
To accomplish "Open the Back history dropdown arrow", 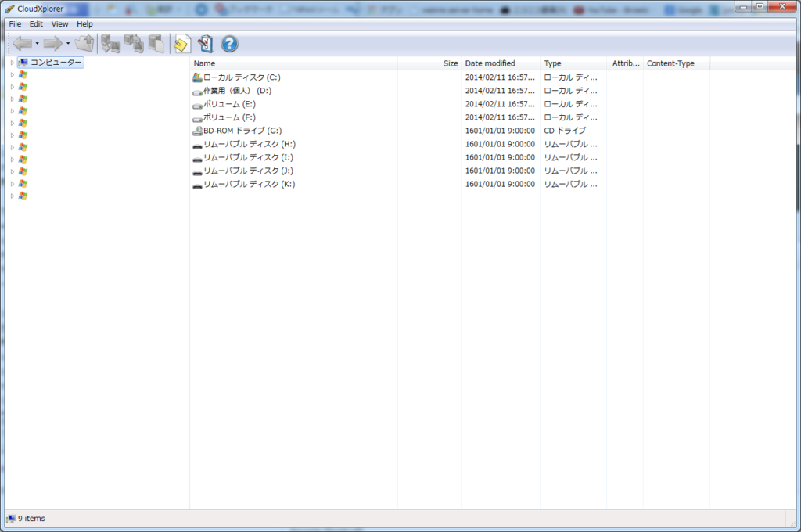I will (38, 44).
